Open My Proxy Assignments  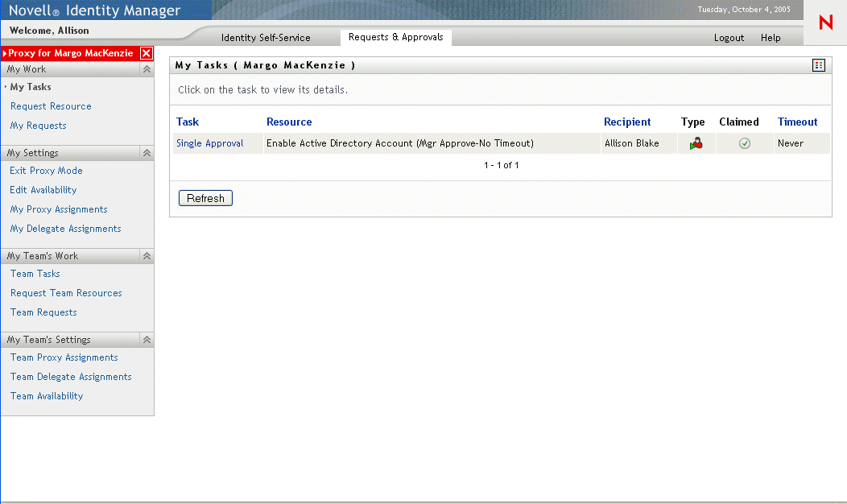(59, 209)
